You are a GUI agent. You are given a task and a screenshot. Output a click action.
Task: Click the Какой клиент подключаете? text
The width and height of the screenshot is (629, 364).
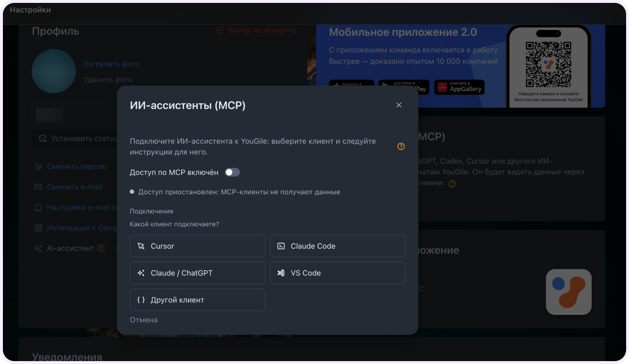point(174,224)
